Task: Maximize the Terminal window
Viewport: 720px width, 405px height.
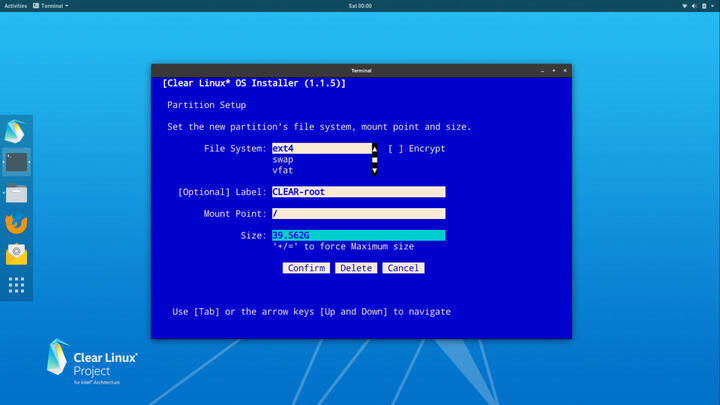Action: point(554,71)
